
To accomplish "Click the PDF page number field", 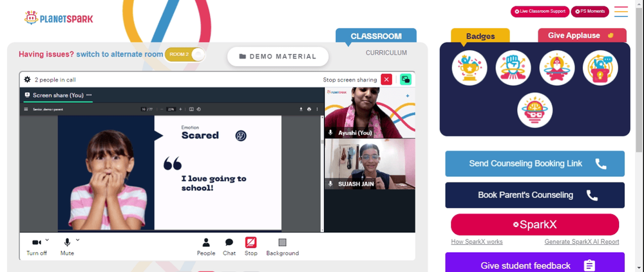I will click(144, 109).
